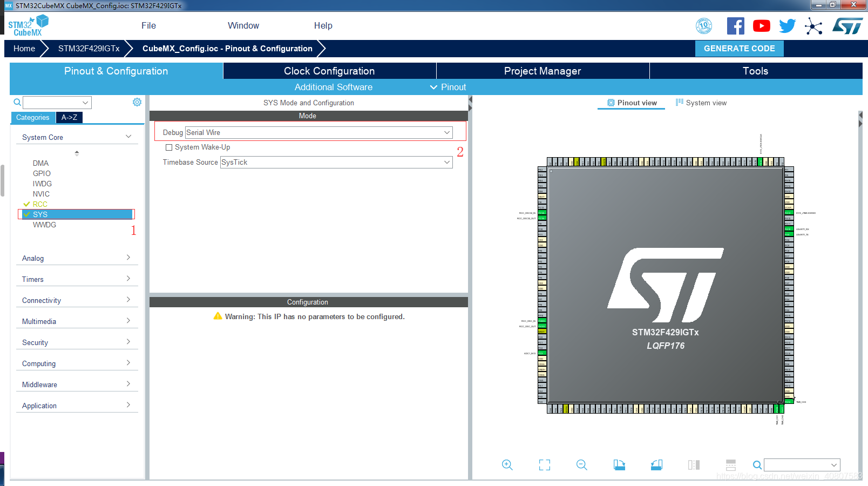
Task: Select SYS in System Core
Action: coord(77,214)
